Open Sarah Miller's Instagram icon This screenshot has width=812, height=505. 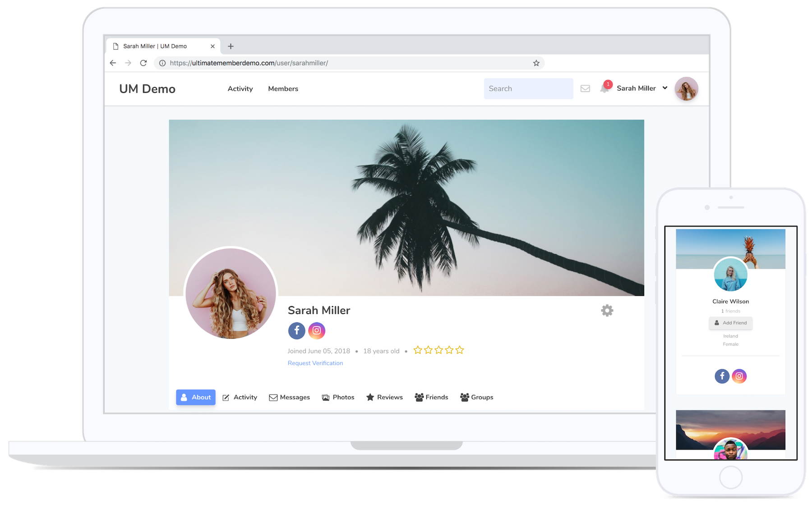click(317, 331)
